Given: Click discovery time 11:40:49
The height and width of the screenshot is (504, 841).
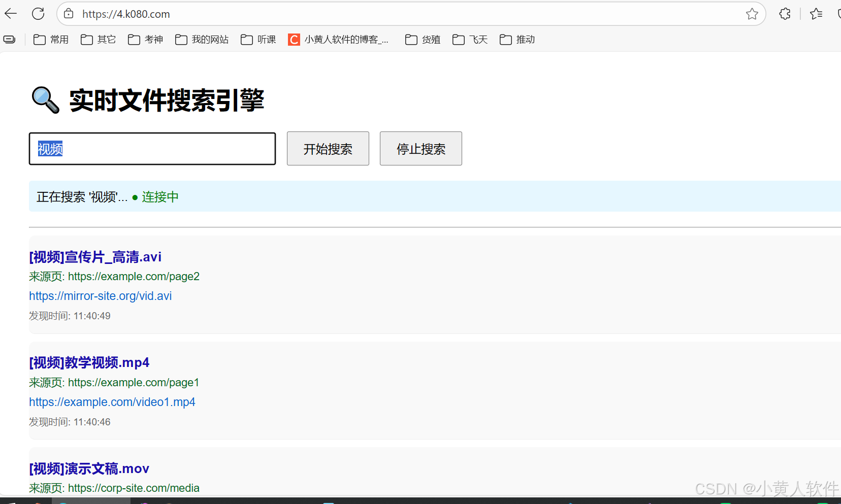Looking at the screenshot, I should click(92, 316).
